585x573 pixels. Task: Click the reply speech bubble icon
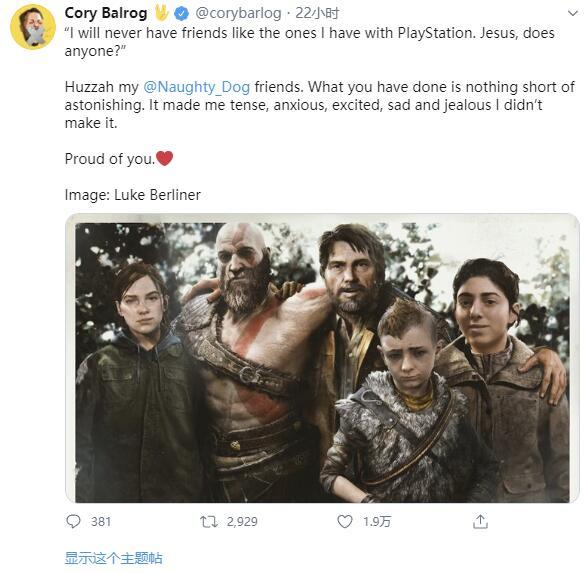(73, 521)
